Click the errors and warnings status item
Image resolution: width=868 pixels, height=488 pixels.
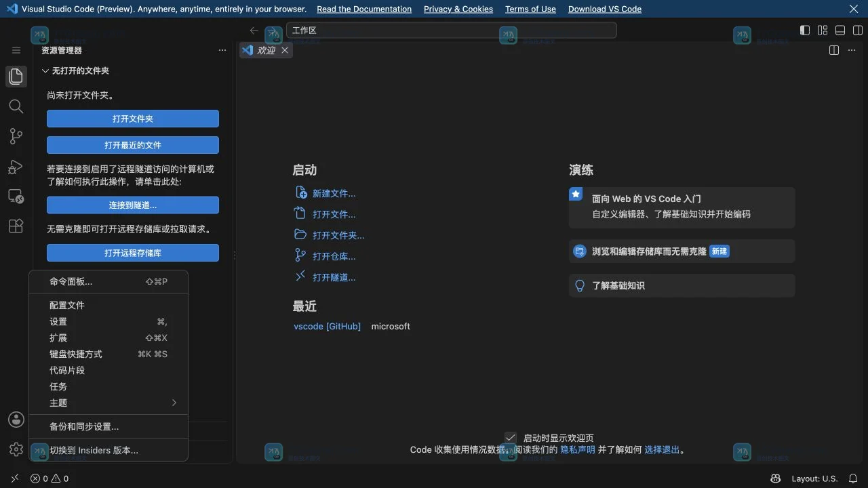point(50,479)
